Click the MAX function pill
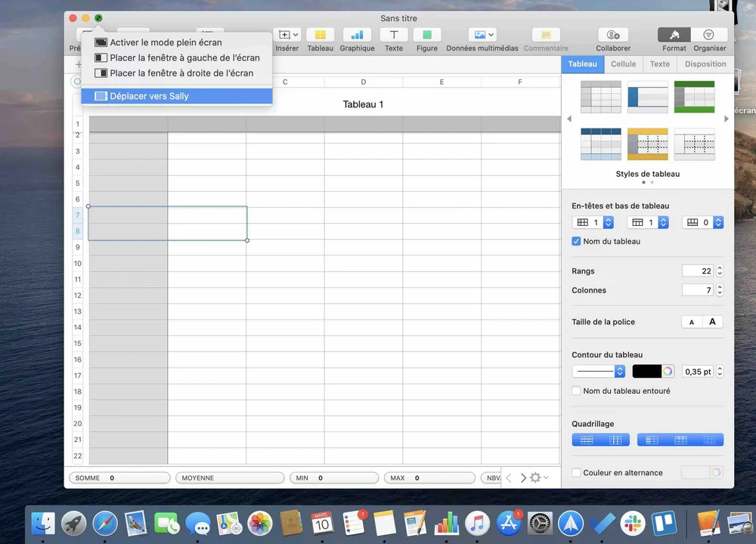Viewport: 756px width, 544px height. click(429, 478)
